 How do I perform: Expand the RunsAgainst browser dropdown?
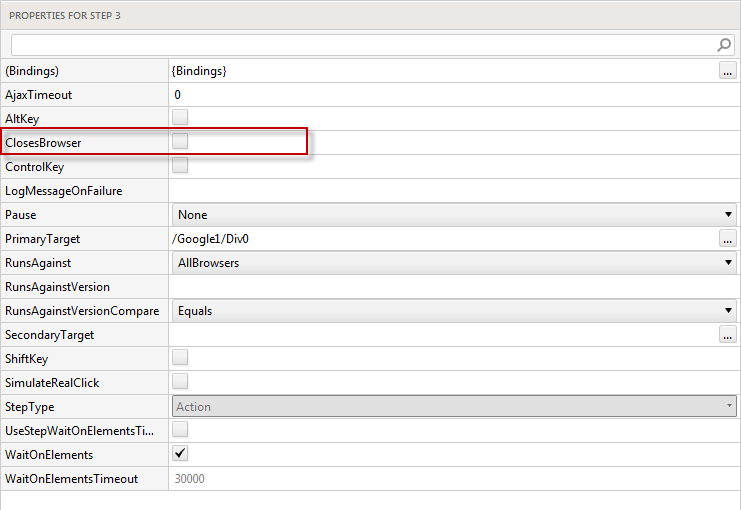pos(454,263)
